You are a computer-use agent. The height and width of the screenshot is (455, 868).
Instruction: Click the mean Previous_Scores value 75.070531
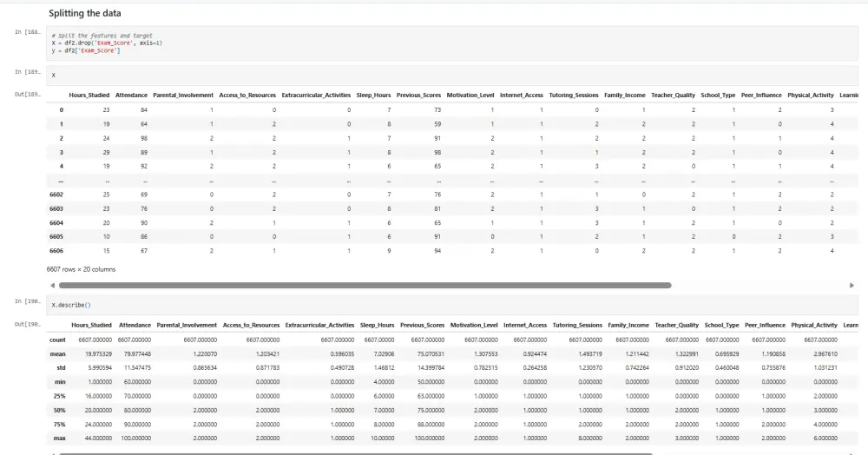pyautogui.click(x=431, y=354)
